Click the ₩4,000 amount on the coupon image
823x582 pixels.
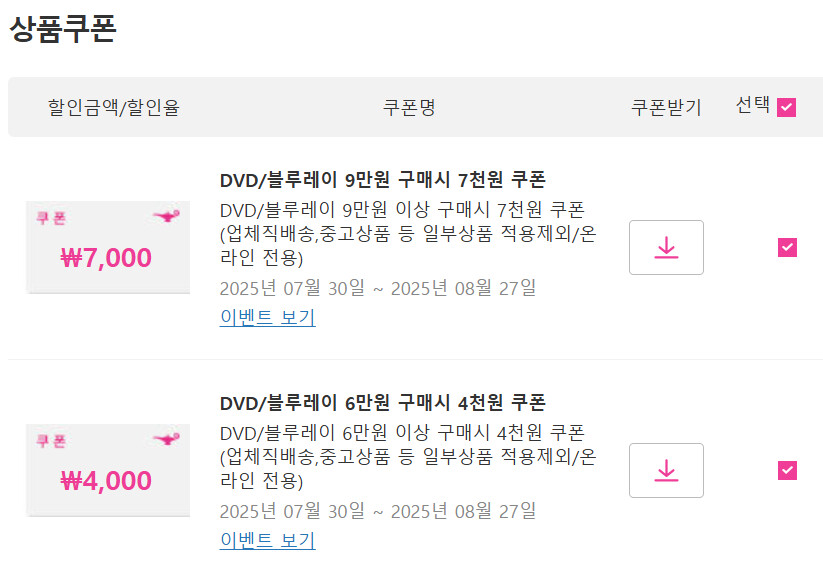pyautogui.click(x=107, y=481)
